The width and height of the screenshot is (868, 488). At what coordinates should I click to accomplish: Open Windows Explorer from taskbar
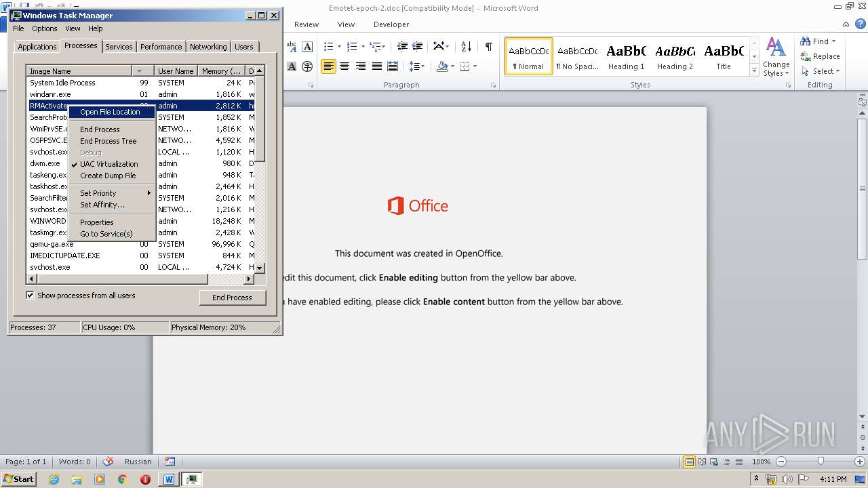pyautogui.click(x=77, y=479)
